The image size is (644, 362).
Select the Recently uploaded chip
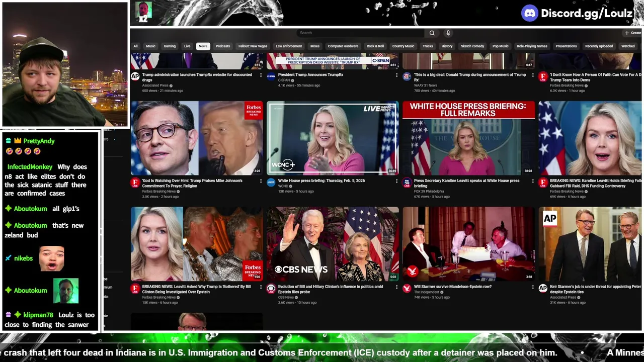tap(599, 46)
